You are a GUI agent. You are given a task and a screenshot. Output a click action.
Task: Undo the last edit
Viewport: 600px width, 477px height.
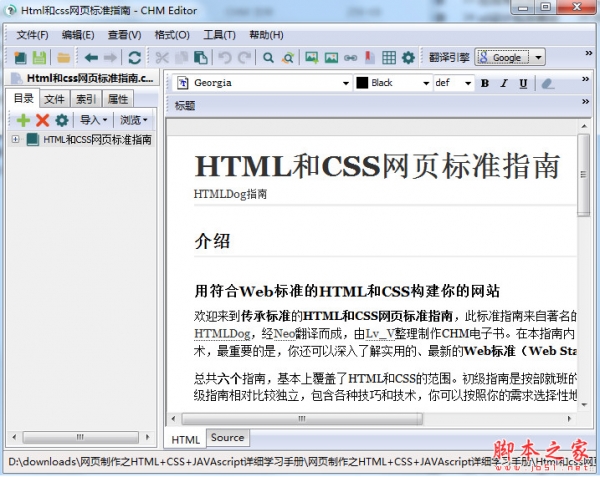click(225, 58)
